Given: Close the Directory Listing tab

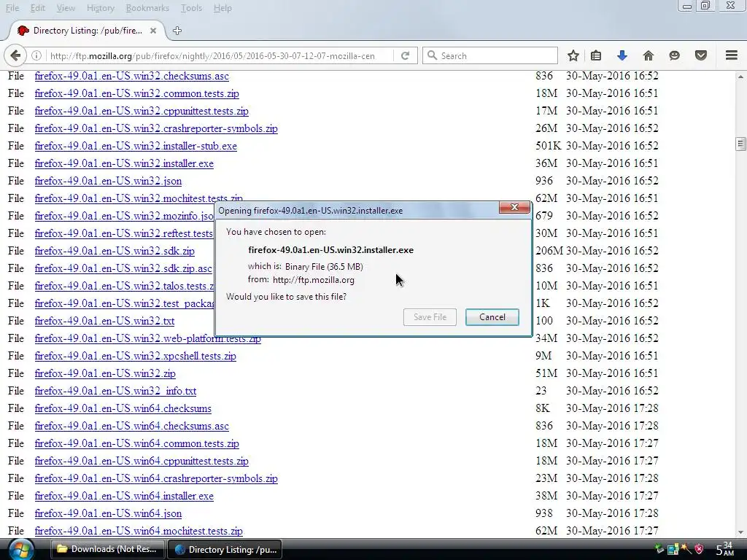Looking at the screenshot, I should [x=153, y=31].
